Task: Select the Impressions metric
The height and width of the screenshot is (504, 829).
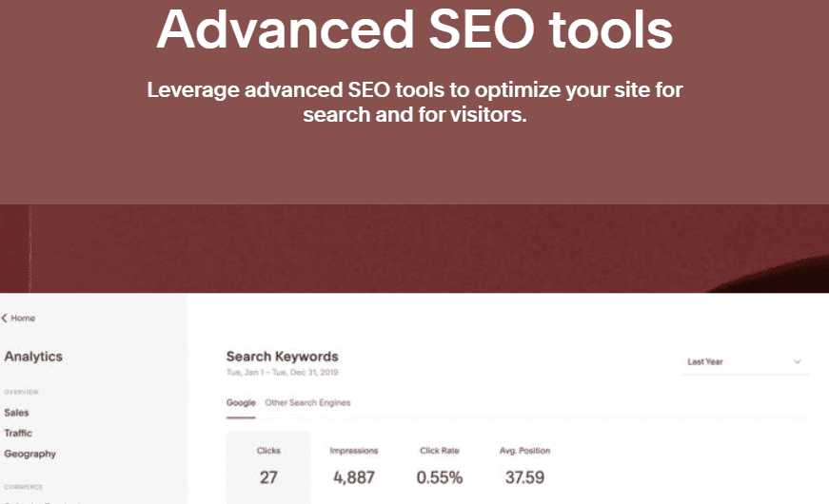Action: (353, 467)
